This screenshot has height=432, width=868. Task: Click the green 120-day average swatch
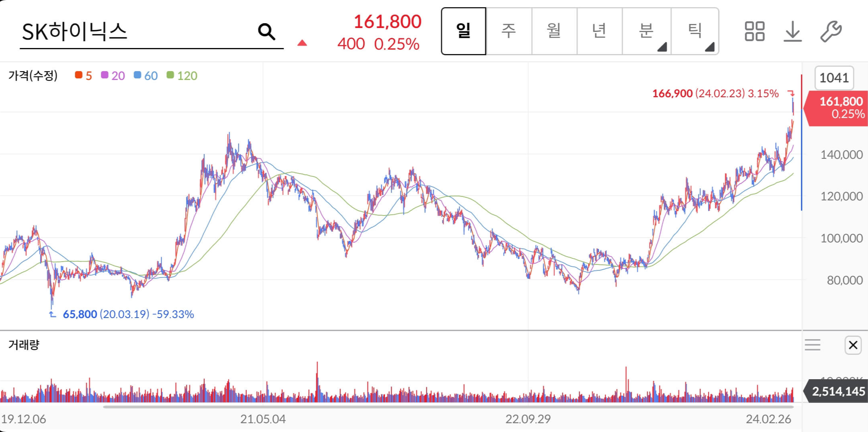click(170, 75)
